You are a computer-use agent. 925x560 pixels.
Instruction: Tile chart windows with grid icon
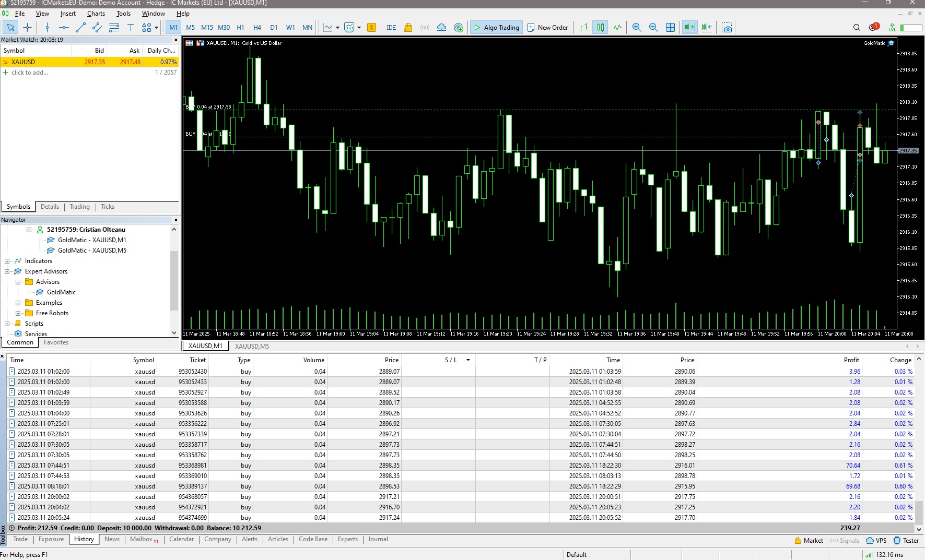coord(671,28)
